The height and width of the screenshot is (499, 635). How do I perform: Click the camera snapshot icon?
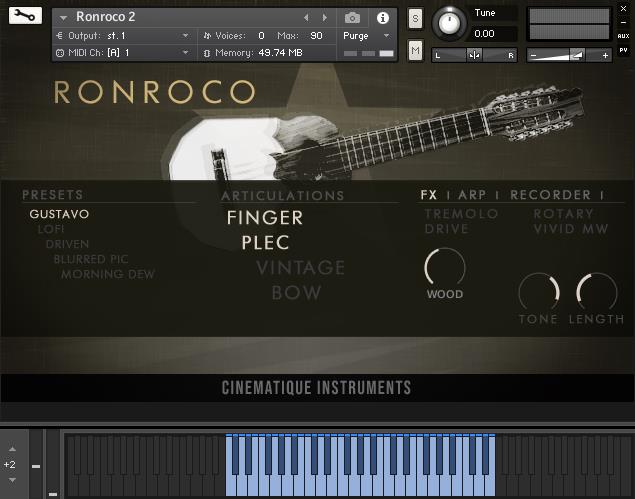352,18
